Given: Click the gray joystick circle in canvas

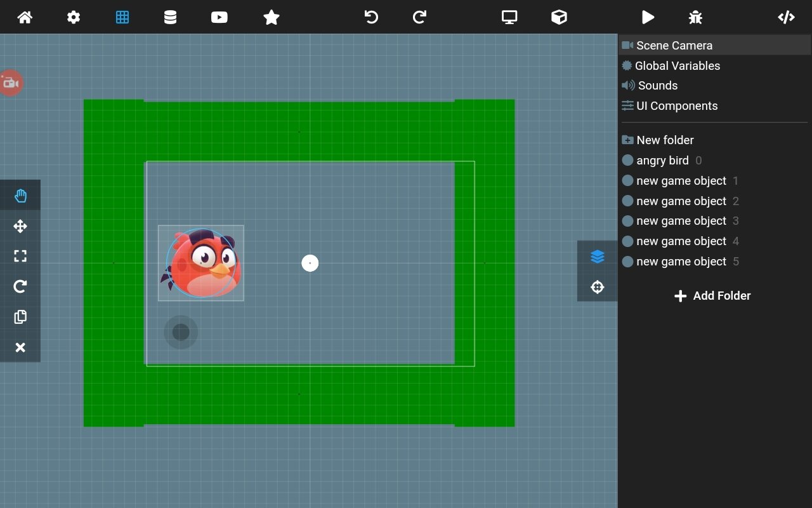Looking at the screenshot, I should point(181,332).
